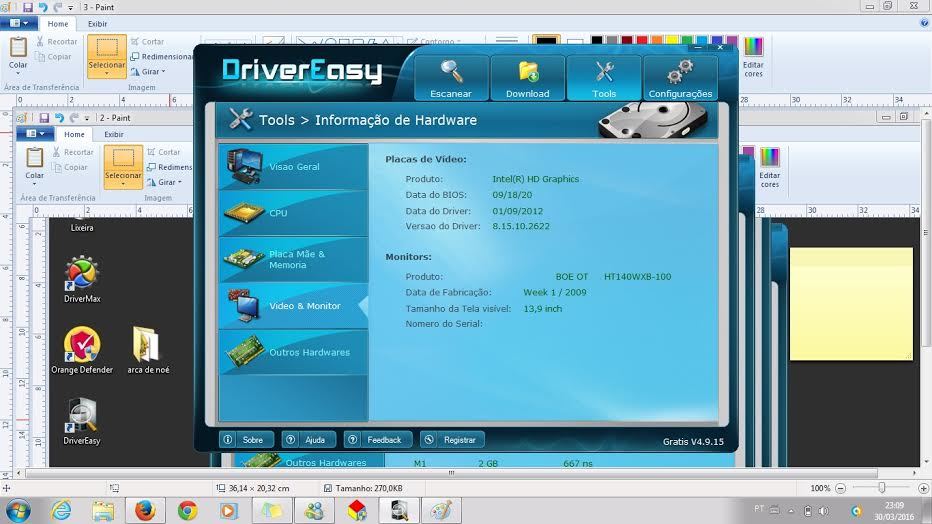The image size is (932, 524).
Task: Click the arca de noé folder icon
Action: click(x=148, y=351)
